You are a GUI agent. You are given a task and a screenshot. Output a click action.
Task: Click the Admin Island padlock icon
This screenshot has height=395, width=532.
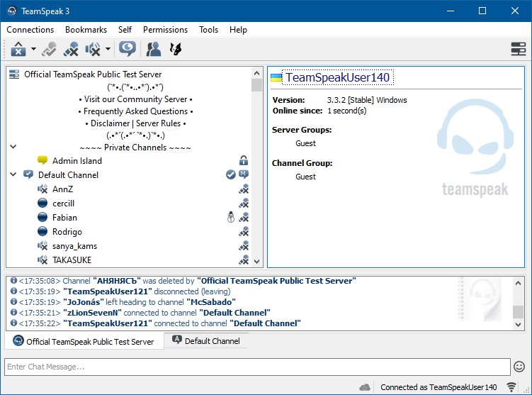click(244, 160)
